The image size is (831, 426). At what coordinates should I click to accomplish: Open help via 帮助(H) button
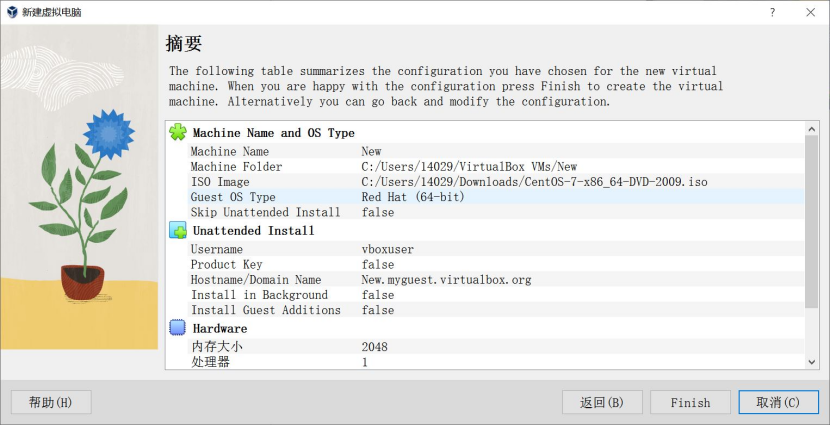pyautogui.click(x=51, y=402)
